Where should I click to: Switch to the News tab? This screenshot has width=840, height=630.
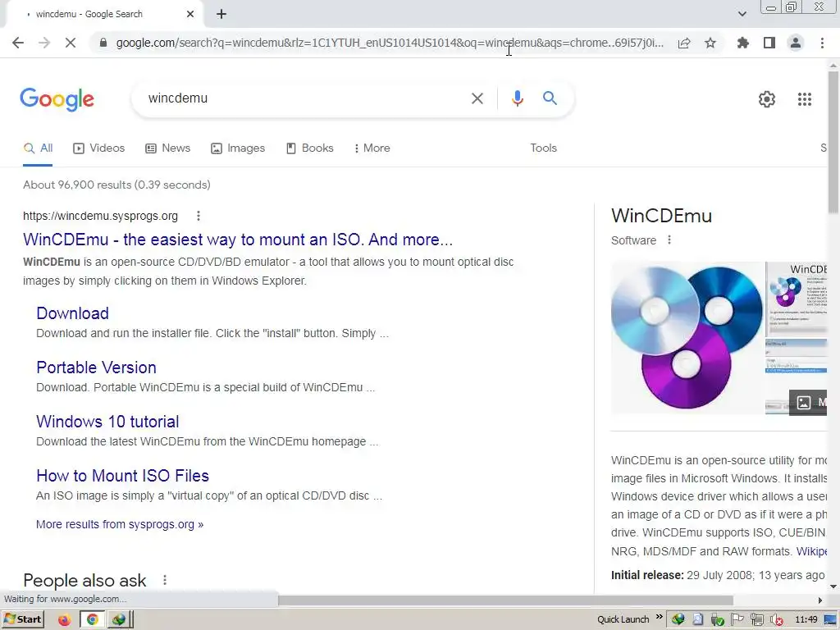167,148
